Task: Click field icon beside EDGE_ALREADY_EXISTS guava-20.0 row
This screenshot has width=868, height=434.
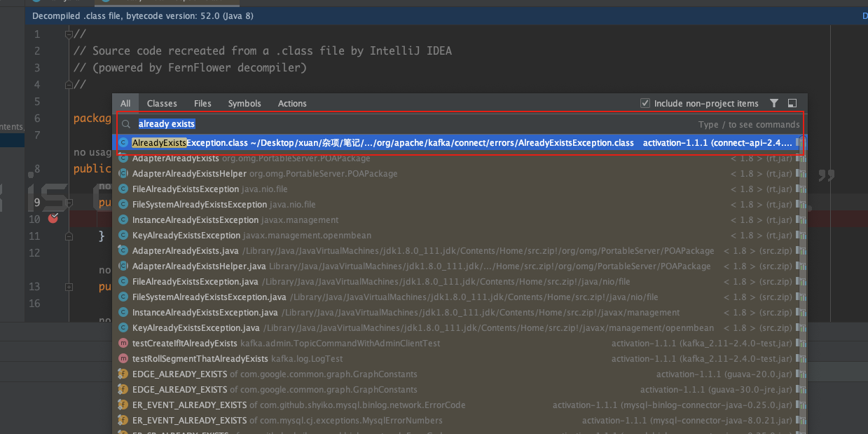Action: point(123,374)
